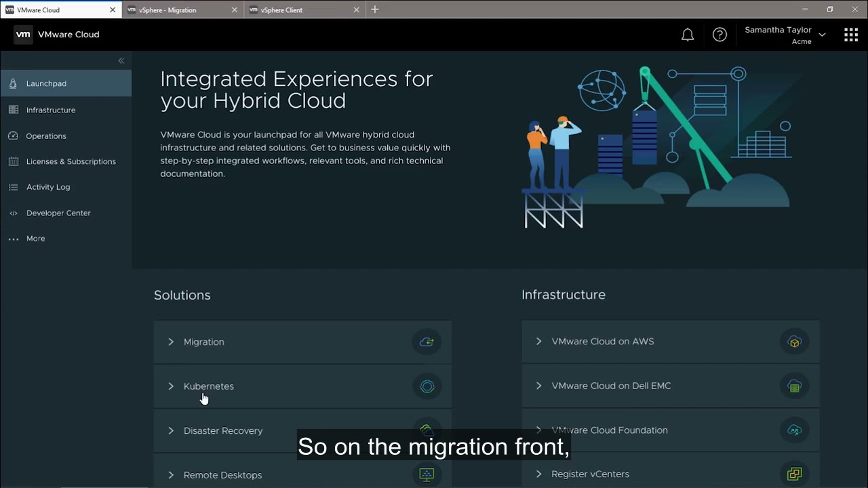Click the VMware Cloud on Dell EMC label
The image size is (868, 488).
coord(611,386)
